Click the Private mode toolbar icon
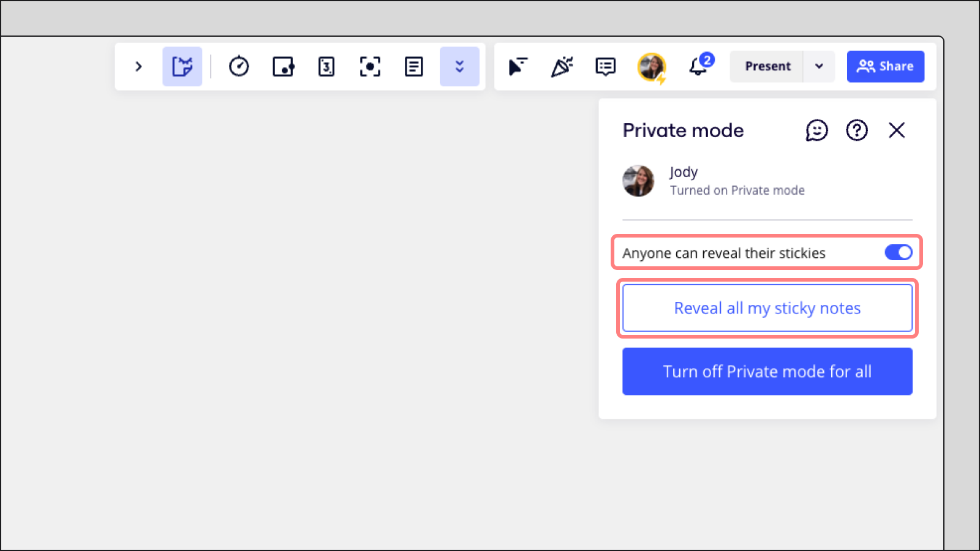This screenshot has width=980, height=551. click(182, 66)
